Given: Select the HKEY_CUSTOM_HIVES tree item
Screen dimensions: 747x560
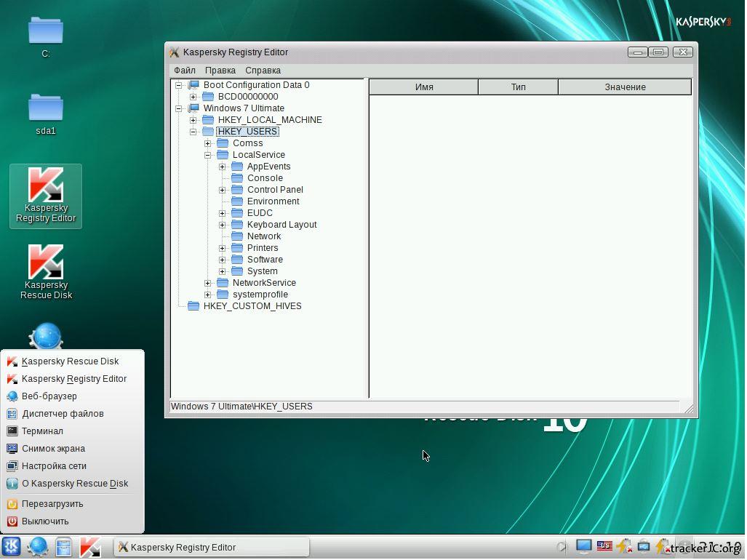Looking at the screenshot, I should [252, 306].
